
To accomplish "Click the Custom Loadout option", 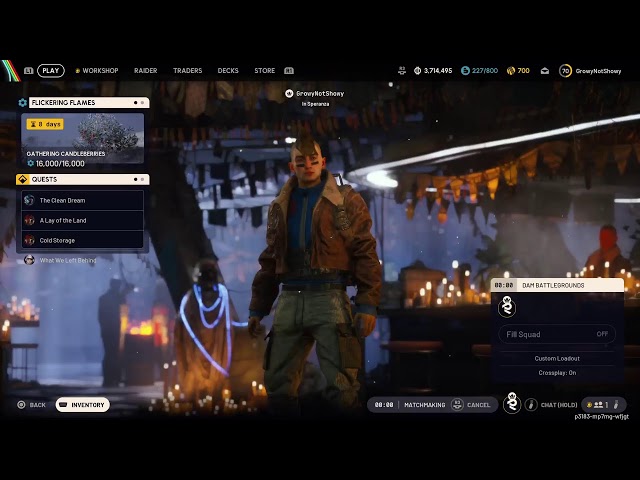I will coord(557,358).
